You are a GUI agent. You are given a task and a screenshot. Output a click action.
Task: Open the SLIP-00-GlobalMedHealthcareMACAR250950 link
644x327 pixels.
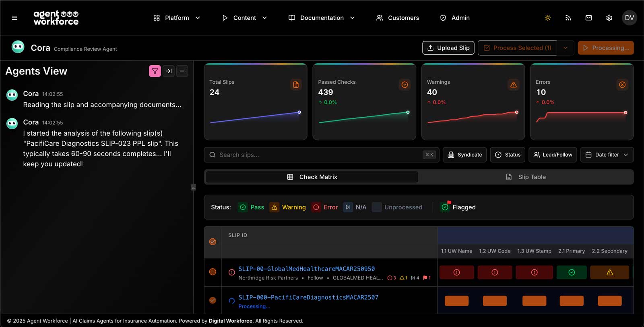point(307,269)
